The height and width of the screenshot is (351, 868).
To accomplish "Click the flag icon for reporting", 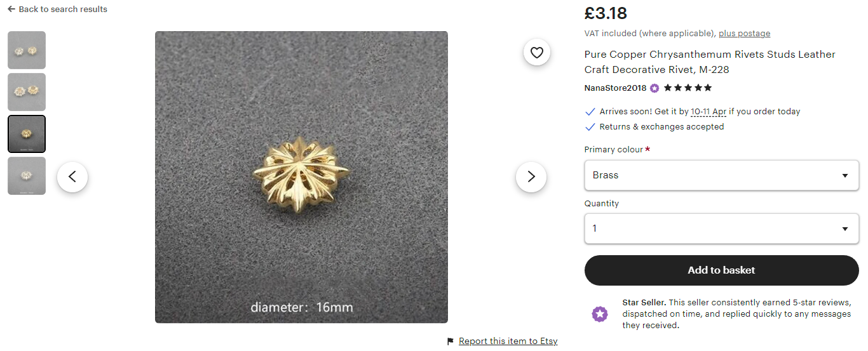I will tap(451, 341).
